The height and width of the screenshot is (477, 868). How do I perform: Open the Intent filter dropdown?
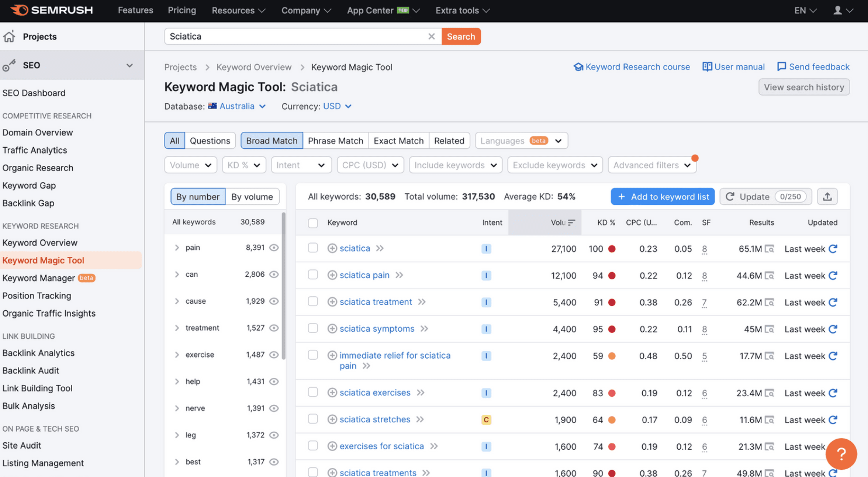pos(301,165)
